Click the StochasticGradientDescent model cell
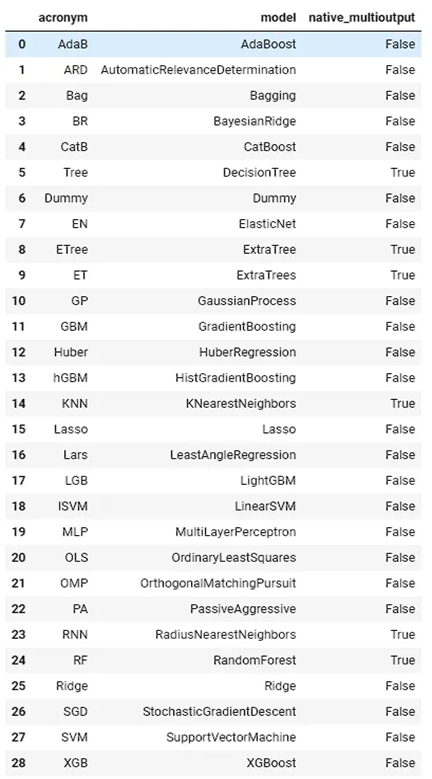432x779 pixels. [219, 712]
